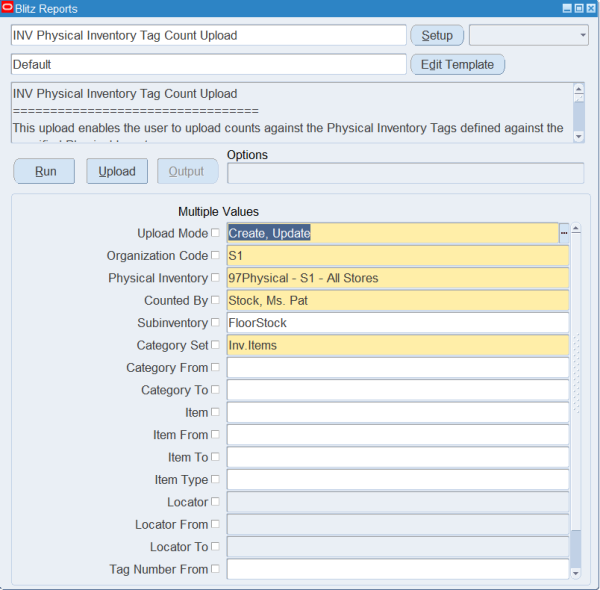
Task: Tick Multiple Values checkbox for Tag Number From
Action: 215,569
